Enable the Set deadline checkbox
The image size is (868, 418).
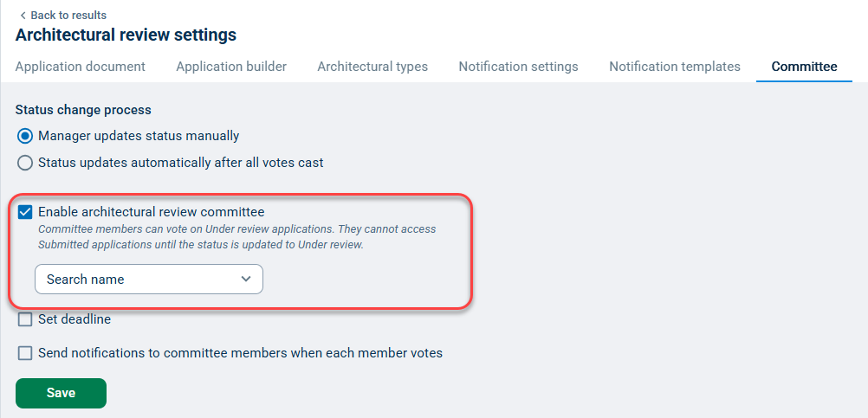tap(25, 319)
